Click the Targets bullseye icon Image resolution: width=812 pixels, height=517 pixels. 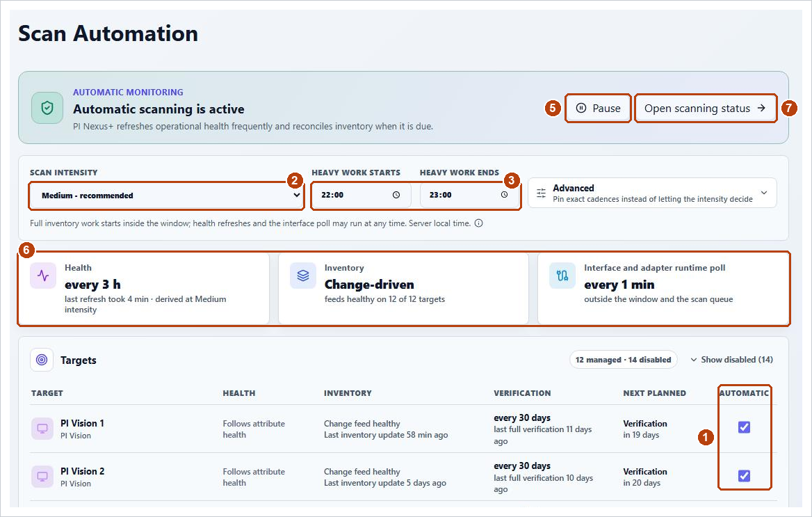(x=42, y=360)
